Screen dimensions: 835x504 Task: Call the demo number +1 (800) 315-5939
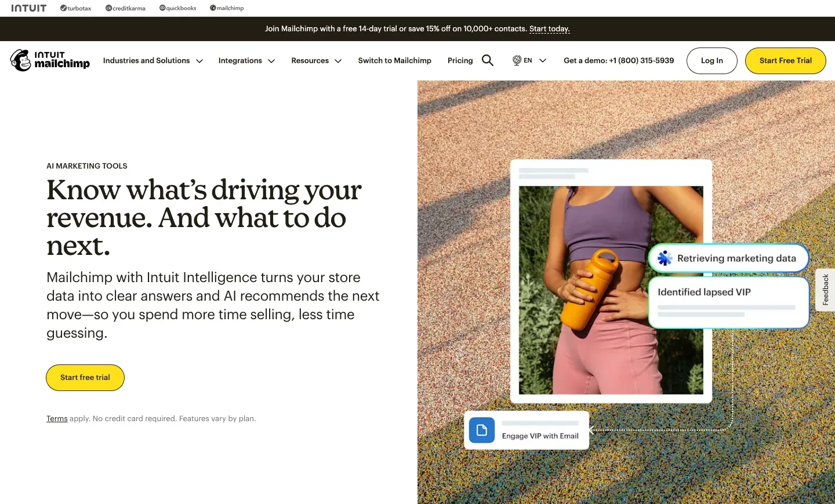(619, 61)
